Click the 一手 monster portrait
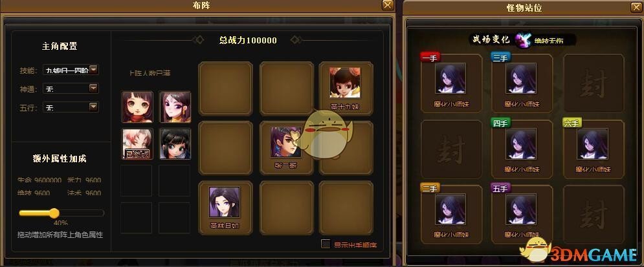The image size is (644, 267). [x=450, y=78]
